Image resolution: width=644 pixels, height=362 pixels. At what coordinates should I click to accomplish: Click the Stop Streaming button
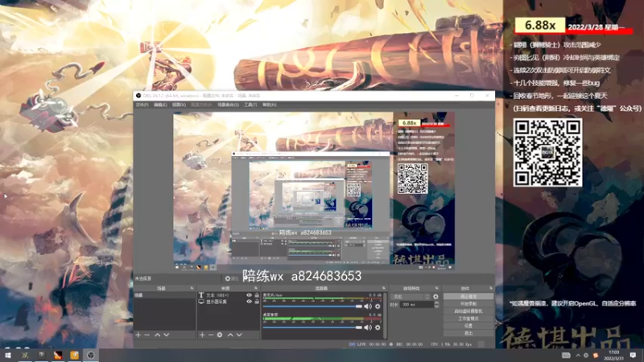469,296
